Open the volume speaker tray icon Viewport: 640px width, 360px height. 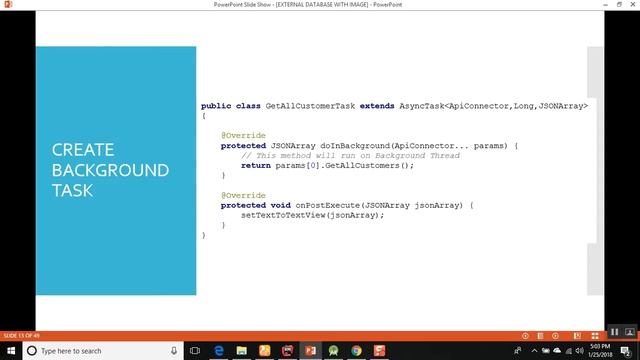pyautogui.click(x=580, y=351)
